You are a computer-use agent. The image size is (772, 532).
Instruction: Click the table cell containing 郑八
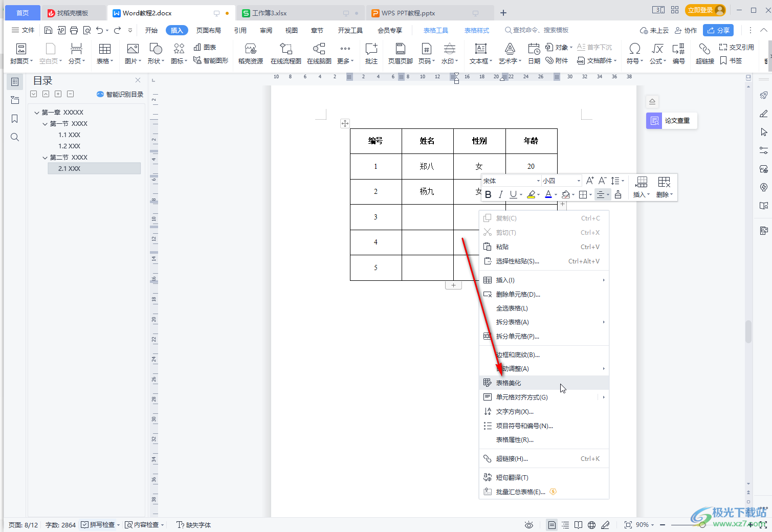[x=427, y=166]
